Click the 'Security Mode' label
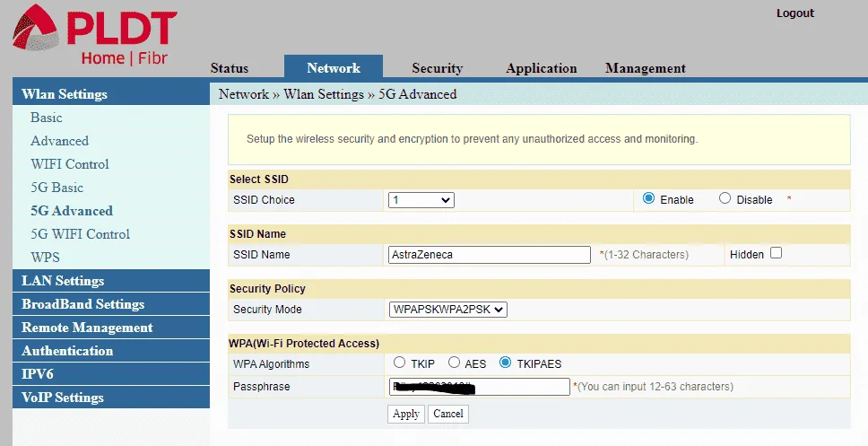The height and width of the screenshot is (446, 868). point(267,310)
